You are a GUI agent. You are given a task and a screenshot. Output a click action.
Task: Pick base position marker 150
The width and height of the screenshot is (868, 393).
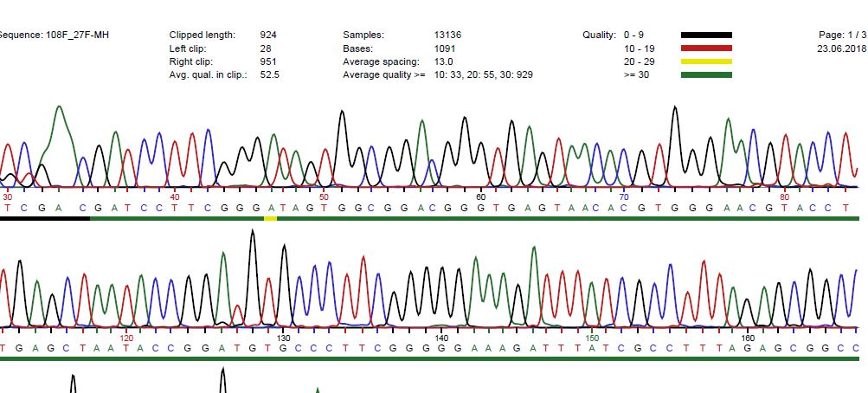click(593, 338)
